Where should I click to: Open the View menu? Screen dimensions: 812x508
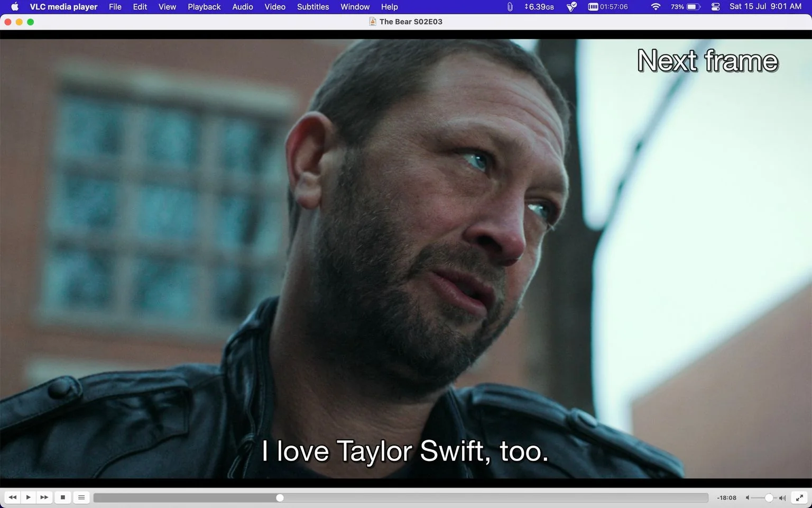[x=167, y=7]
